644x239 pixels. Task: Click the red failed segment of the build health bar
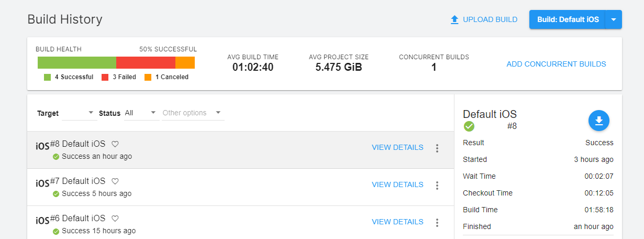[146, 63]
